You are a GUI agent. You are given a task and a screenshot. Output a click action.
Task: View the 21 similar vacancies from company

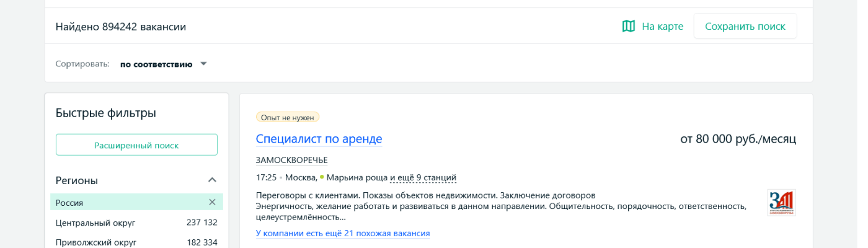pyautogui.click(x=342, y=233)
